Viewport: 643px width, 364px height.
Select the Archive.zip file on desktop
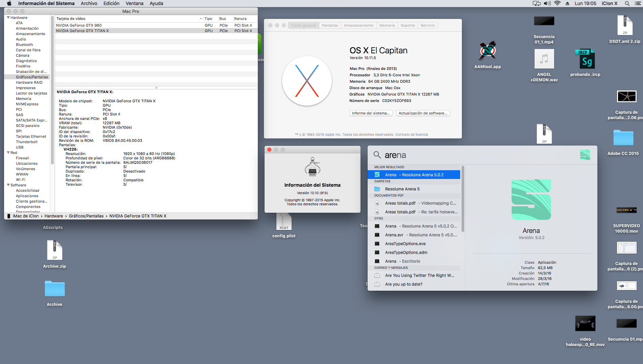point(54,251)
